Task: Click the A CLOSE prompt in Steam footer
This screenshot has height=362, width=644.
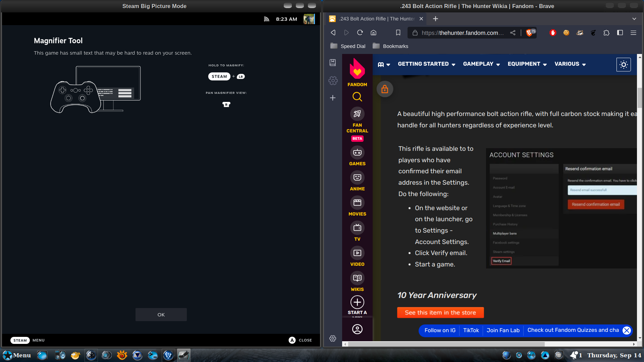Action: click(300, 340)
